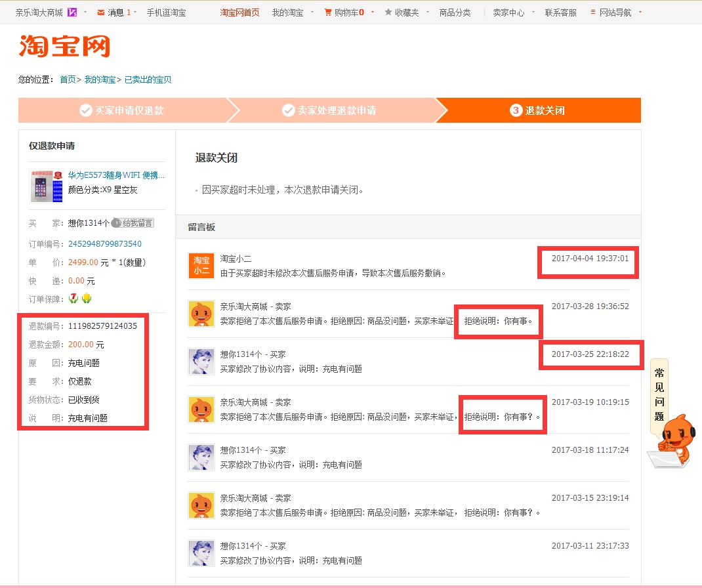Open 淘宝网首页 in top navigation

click(x=239, y=12)
